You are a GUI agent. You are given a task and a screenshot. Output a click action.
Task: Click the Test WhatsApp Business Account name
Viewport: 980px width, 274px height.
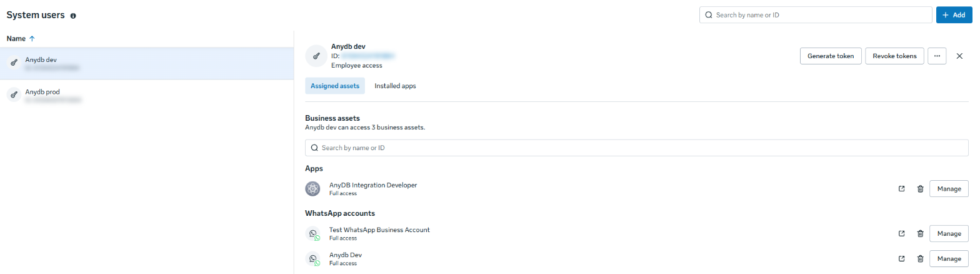point(379,230)
